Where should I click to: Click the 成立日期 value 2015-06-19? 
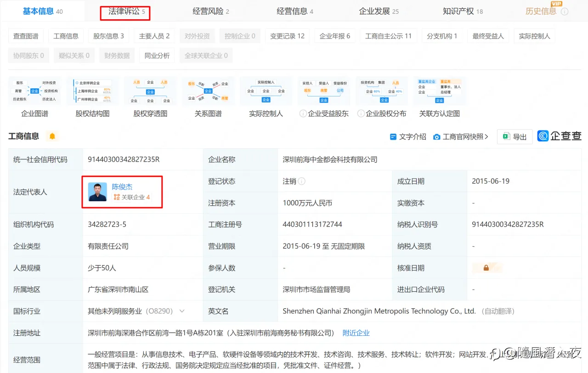pyautogui.click(x=491, y=181)
